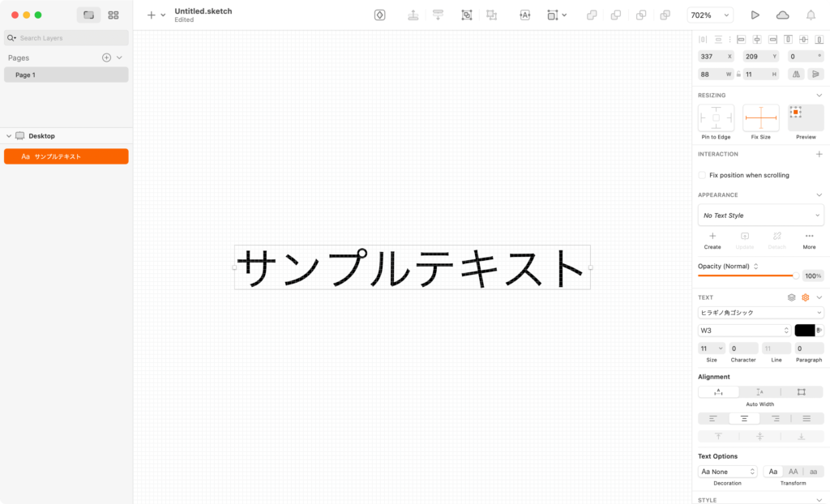Open the Cloud upload icon
Screen dimensions: 830x504
pyautogui.click(x=782, y=15)
